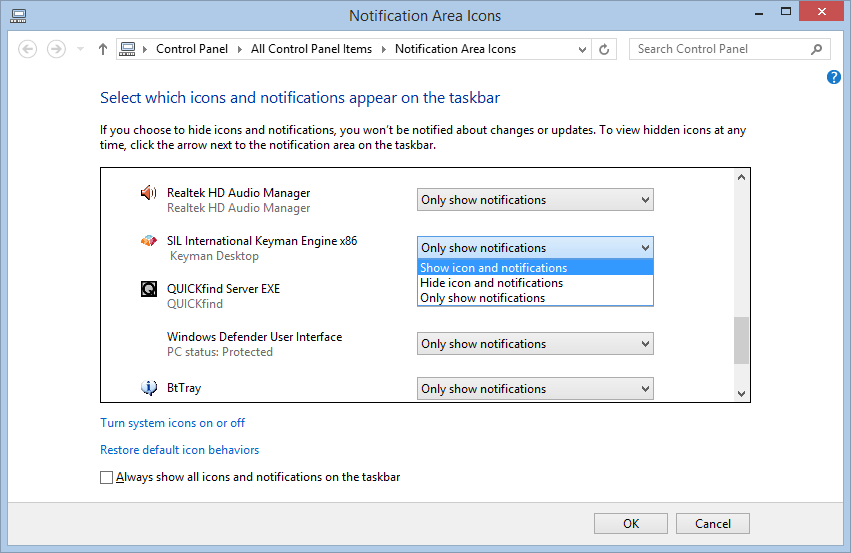The width and height of the screenshot is (851, 553).
Task: Click the Cancel button
Action: (x=713, y=524)
